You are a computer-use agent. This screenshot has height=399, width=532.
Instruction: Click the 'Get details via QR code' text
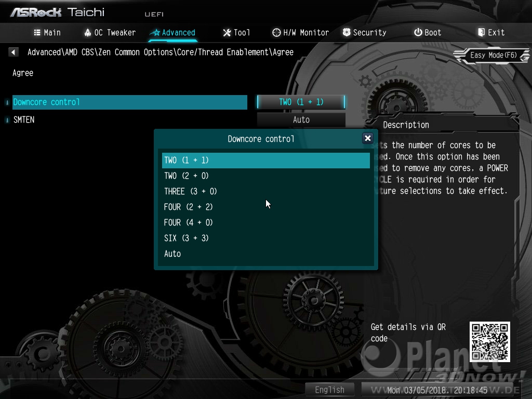pyautogui.click(x=408, y=332)
